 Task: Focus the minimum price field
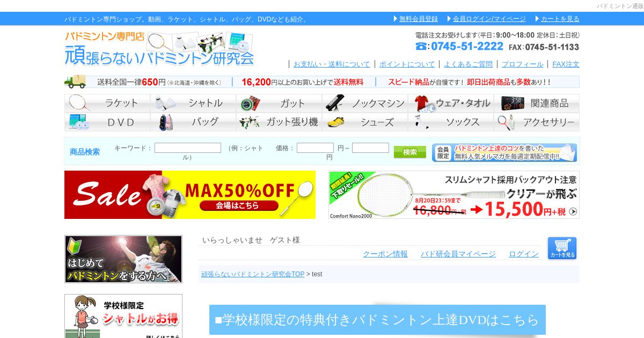click(315, 148)
